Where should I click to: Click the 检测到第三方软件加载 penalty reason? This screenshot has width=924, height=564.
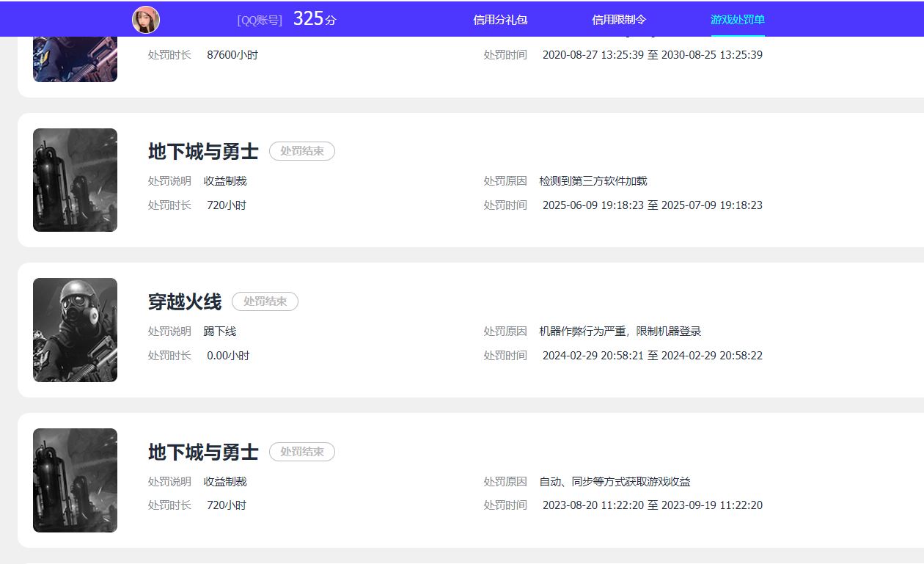coord(593,181)
